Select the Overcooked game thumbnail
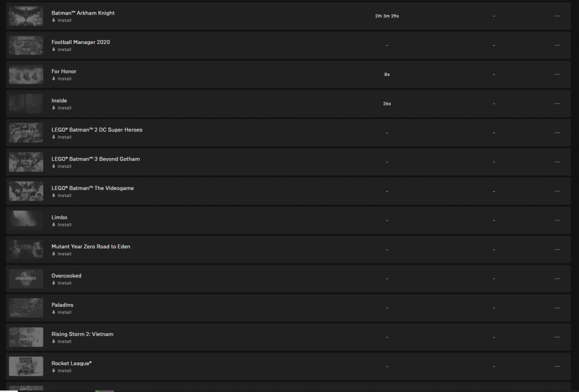This screenshot has width=579, height=392. (26, 279)
